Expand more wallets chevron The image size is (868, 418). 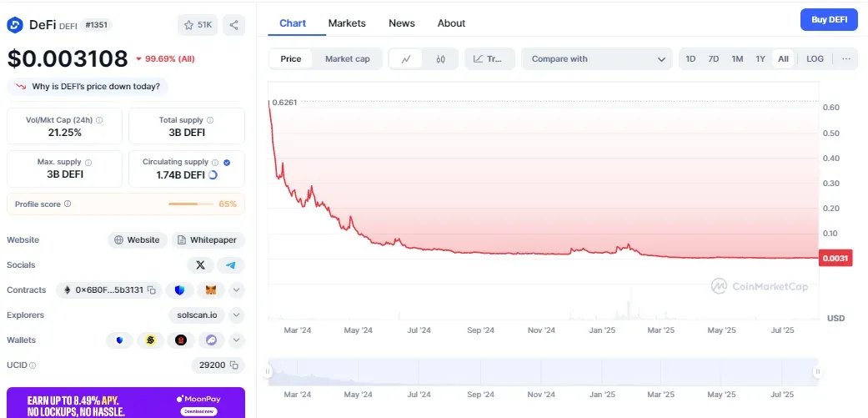tap(236, 340)
